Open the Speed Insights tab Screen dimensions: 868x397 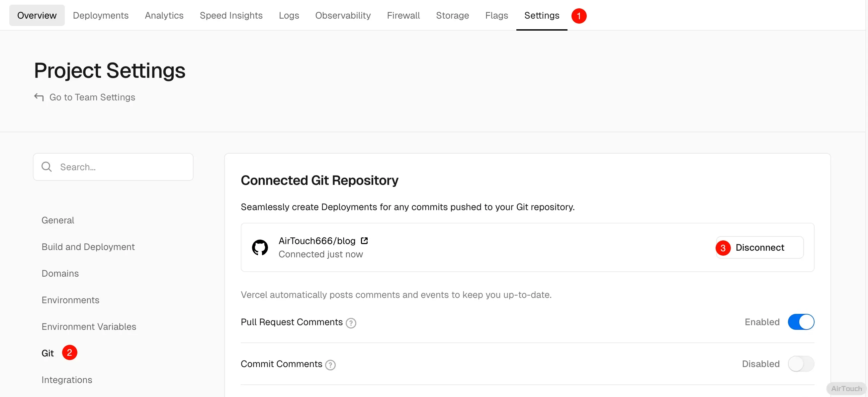click(x=231, y=16)
